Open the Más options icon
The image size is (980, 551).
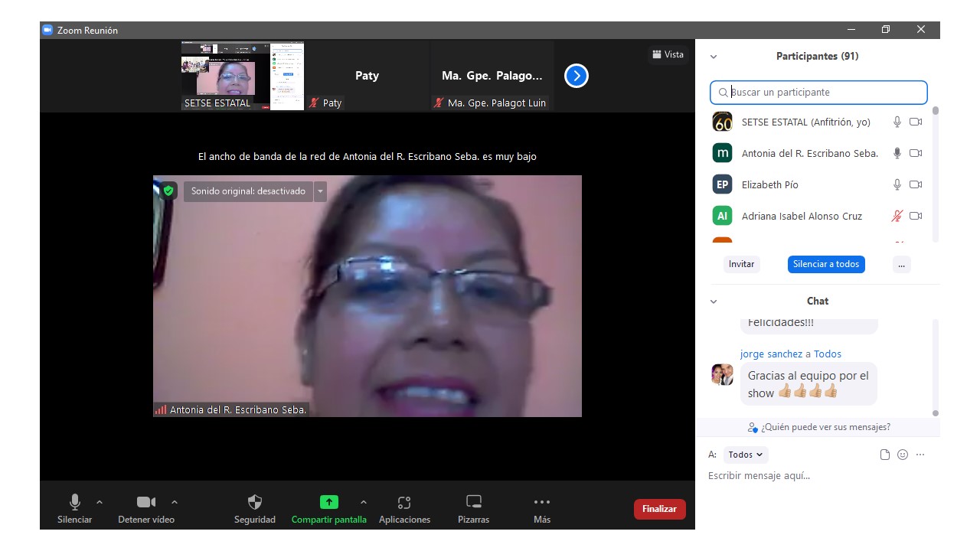pos(542,503)
